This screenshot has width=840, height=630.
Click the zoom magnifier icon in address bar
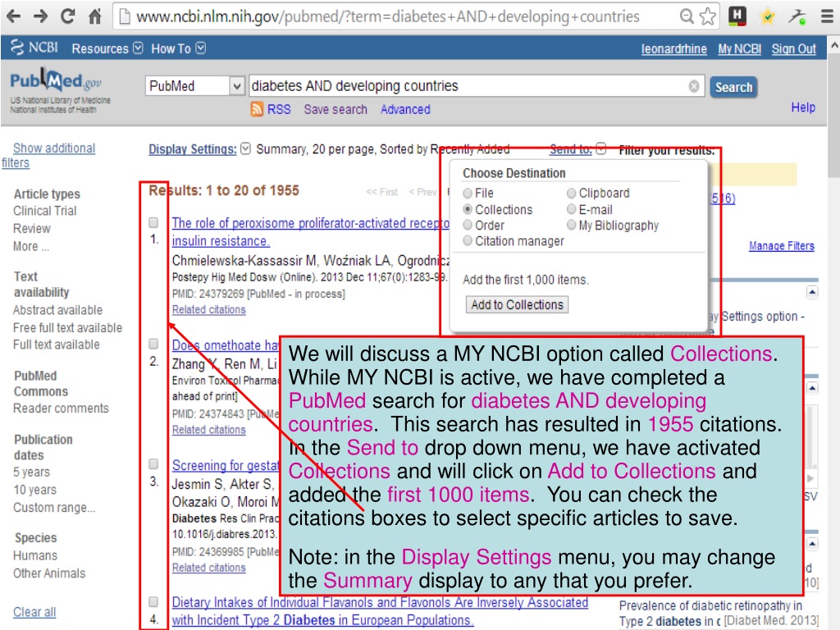[687, 16]
